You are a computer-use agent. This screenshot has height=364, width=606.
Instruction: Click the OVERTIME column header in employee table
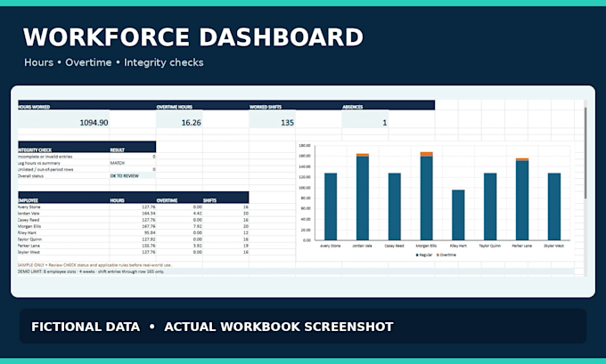coord(167,200)
